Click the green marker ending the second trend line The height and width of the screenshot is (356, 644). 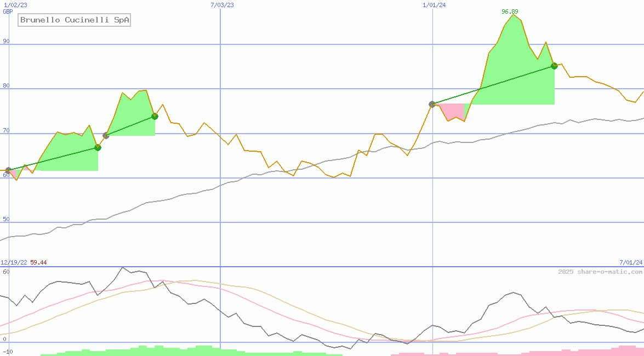[x=155, y=116]
